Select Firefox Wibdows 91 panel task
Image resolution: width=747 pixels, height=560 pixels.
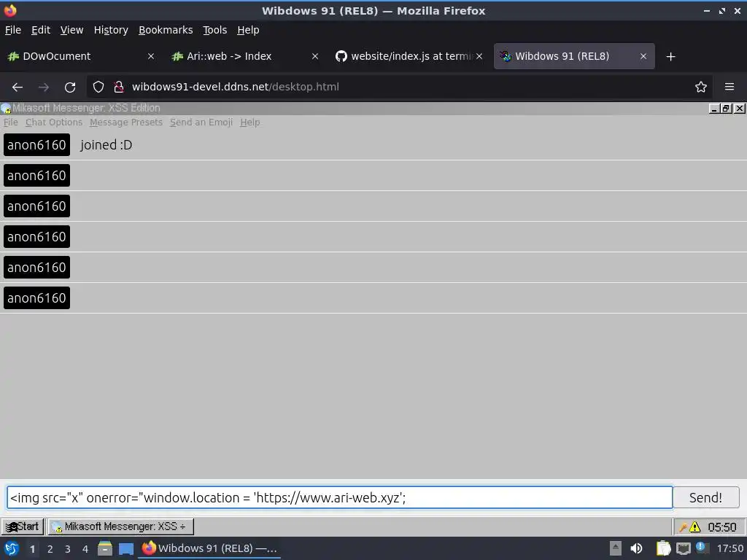tap(209, 548)
